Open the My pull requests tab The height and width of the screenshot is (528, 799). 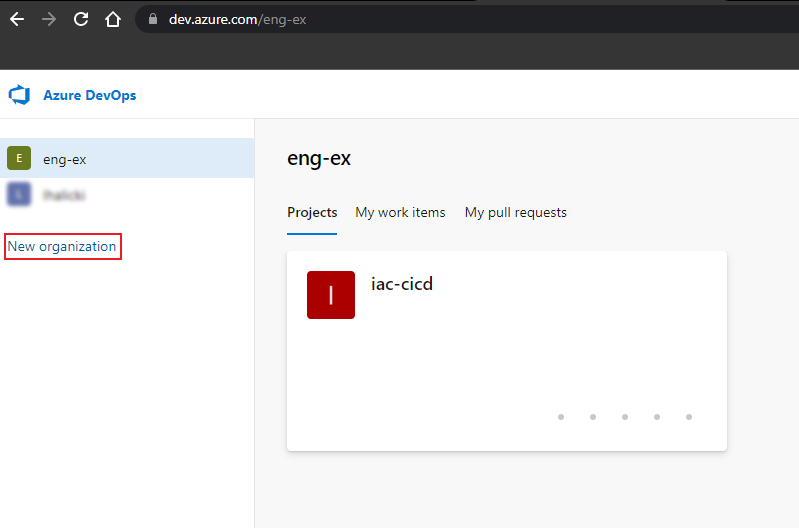515,213
